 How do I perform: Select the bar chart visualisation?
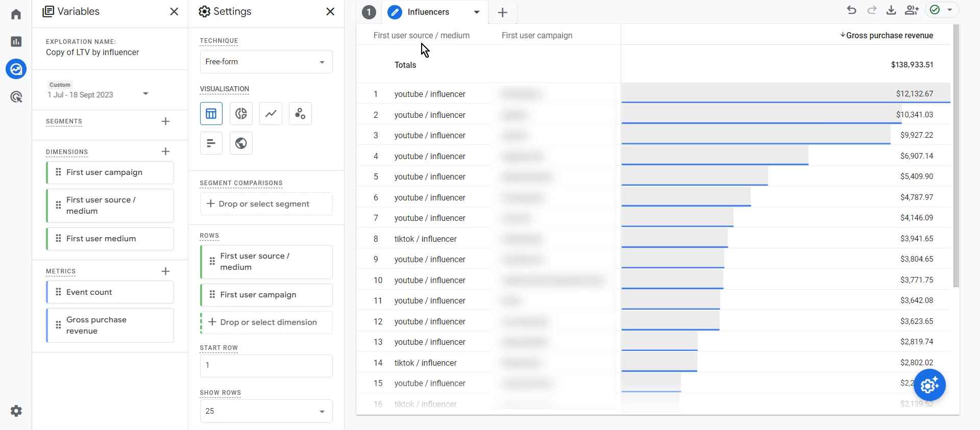click(211, 143)
